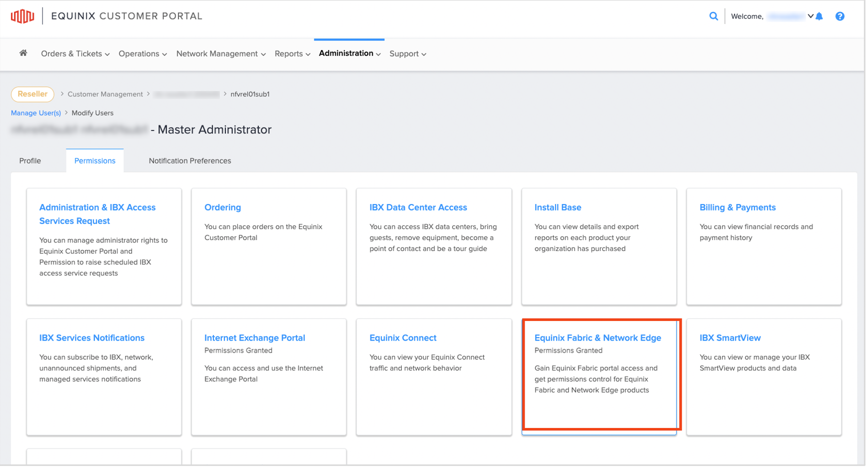Click Permissions Granted under Internet Exchange Portal
Image resolution: width=868 pixels, height=469 pixels.
pyautogui.click(x=238, y=350)
